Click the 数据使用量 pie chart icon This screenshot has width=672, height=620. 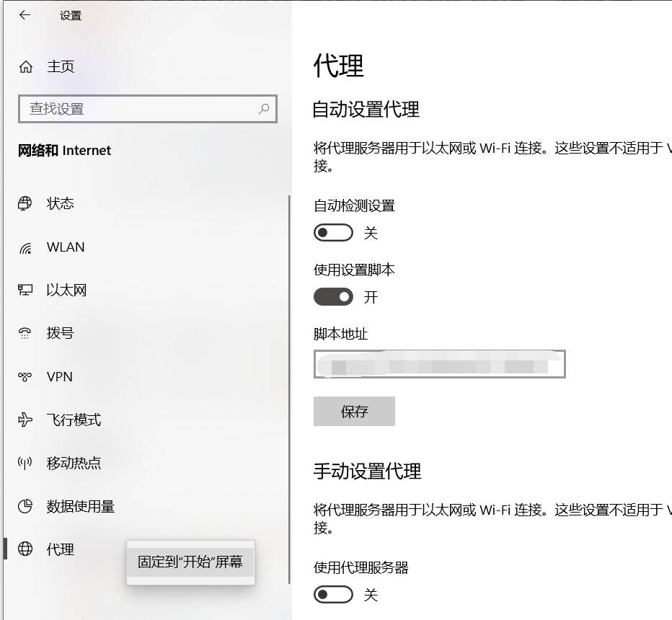click(25, 506)
